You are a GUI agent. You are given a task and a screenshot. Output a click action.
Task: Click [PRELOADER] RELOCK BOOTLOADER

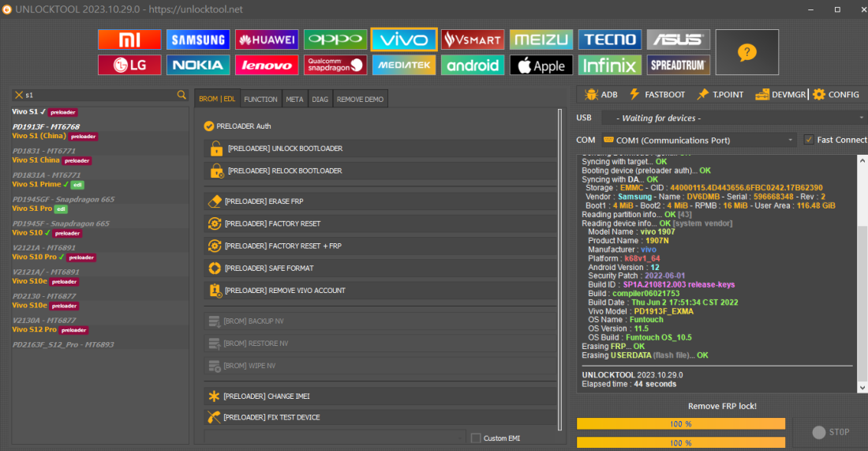(380, 171)
